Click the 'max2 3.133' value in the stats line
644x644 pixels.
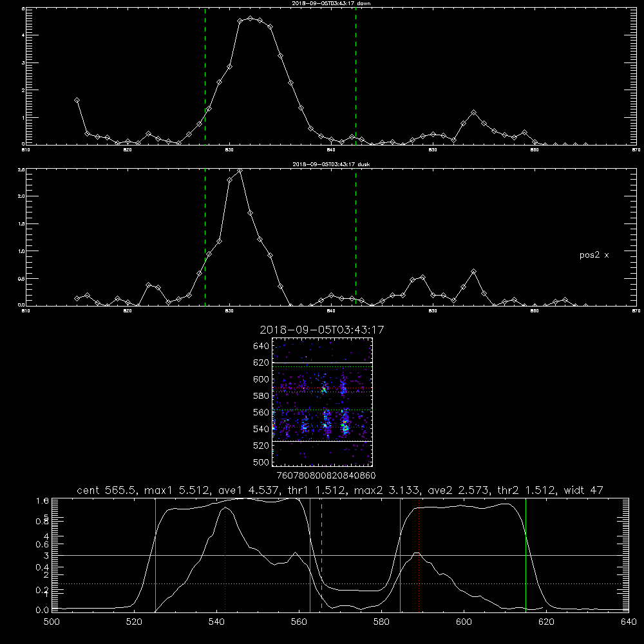pyautogui.click(x=387, y=490)
